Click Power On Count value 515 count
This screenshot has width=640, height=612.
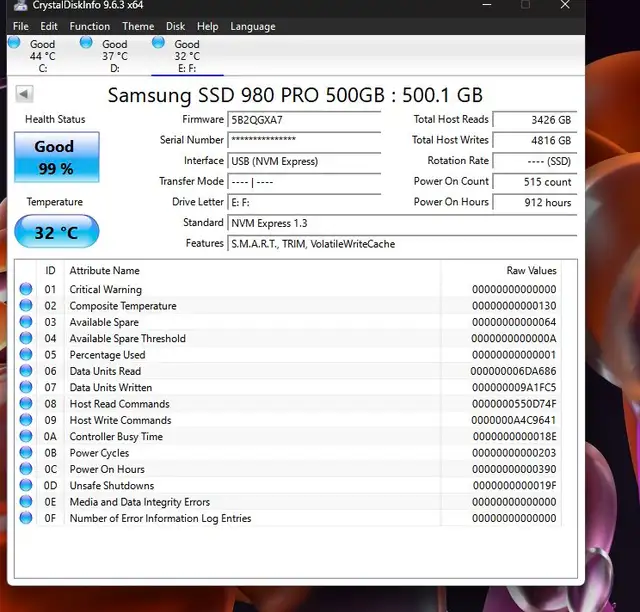pos(535,182)
